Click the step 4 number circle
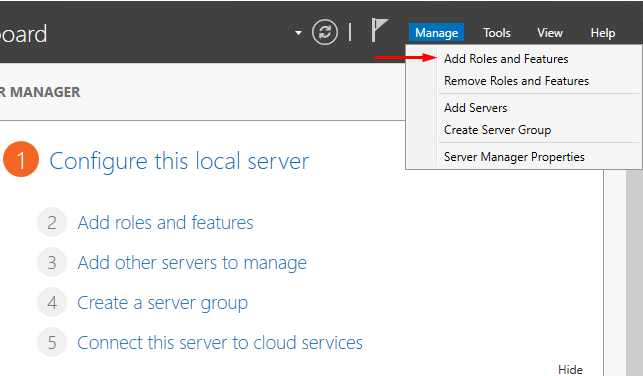This screenshot has height=376, width=643. tap(52, 302)
